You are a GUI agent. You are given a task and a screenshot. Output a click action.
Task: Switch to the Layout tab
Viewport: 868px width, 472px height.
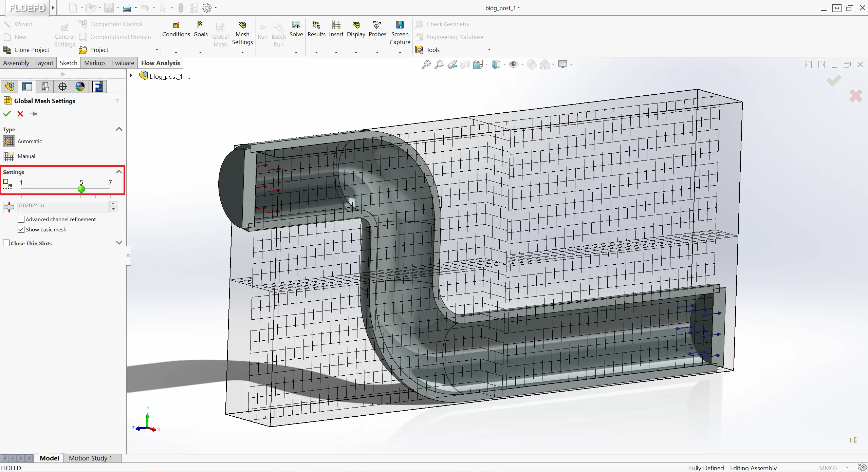(x=44, y=63)
